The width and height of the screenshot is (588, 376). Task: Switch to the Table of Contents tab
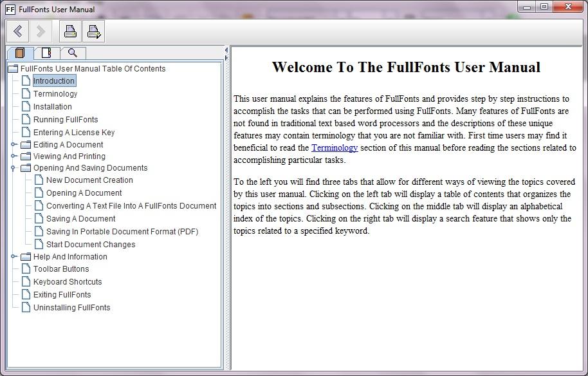click(x=20, y=53)
